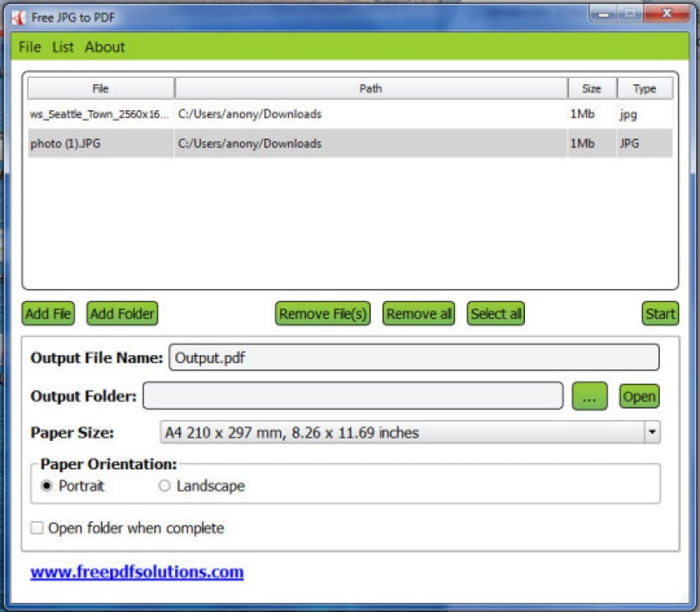
Task: Click the Output File Name field
Action: (414, 358)
